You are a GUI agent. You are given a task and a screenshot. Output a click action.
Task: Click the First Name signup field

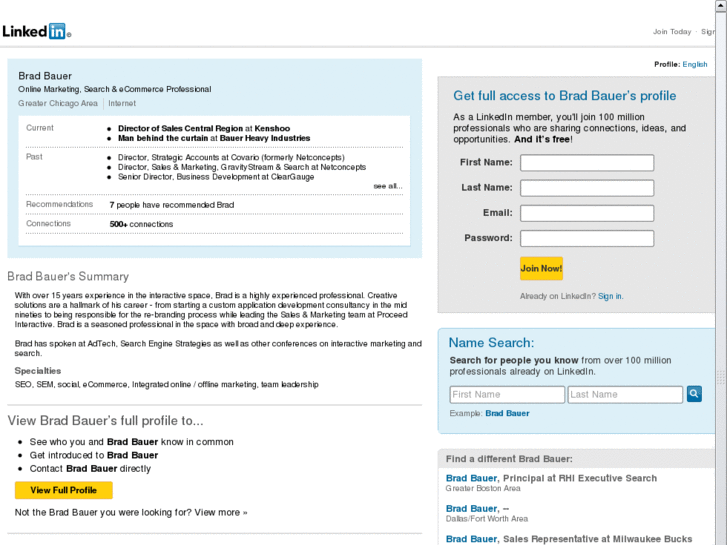(x=587, y=163)
